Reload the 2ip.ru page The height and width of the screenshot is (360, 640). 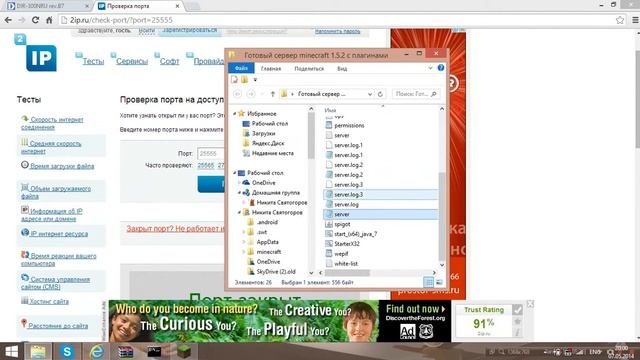click(36, 20)
